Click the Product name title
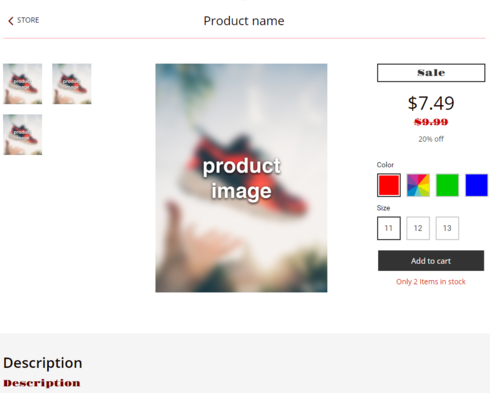 [244, 21]
